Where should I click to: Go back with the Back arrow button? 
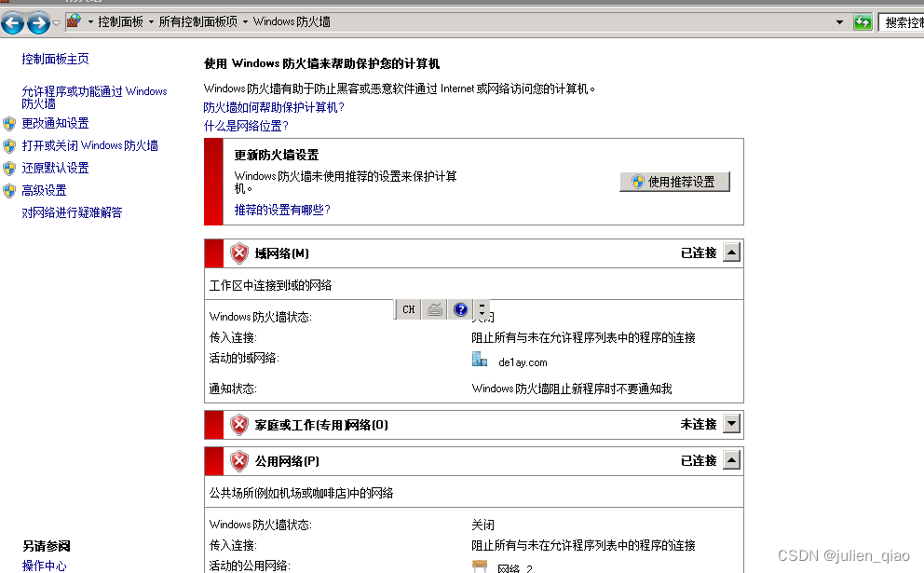12,23
